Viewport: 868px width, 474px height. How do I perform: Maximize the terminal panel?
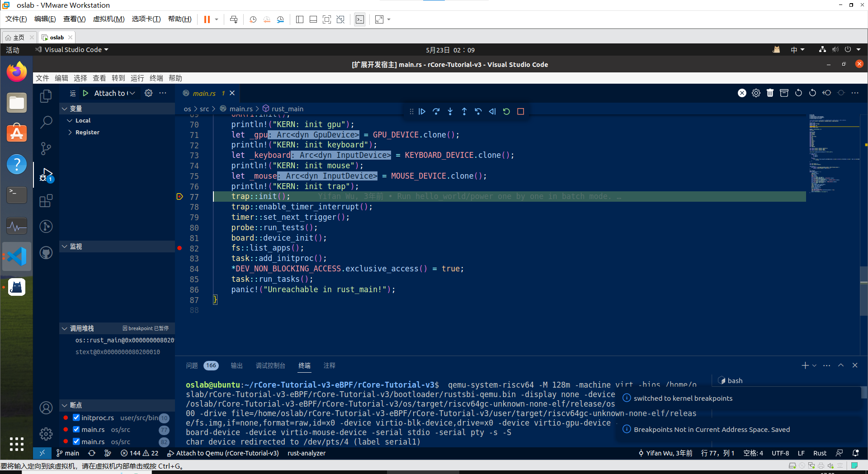841,365
